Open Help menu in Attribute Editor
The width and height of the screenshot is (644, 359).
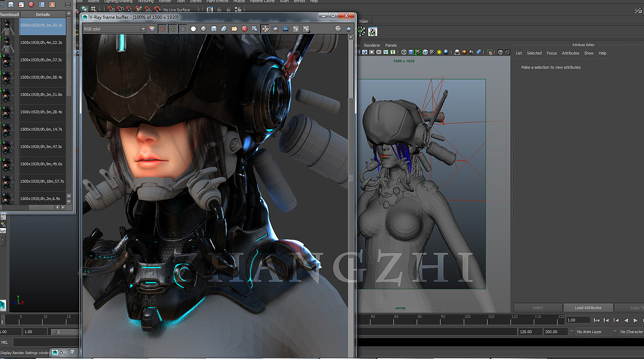tap(602, 53)
